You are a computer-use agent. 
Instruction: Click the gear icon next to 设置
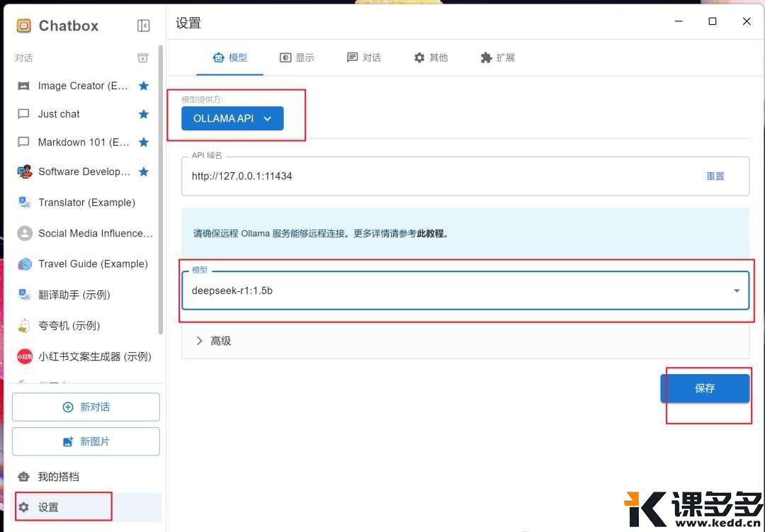click(23, 507)
